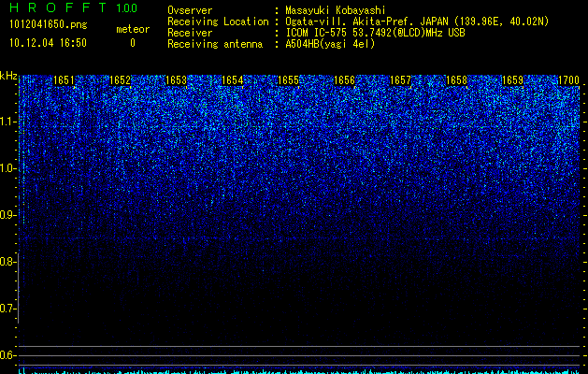Click the 0.7 frequency axis label
The width and height of the screenshot is (588, 374).
point(7,309)
